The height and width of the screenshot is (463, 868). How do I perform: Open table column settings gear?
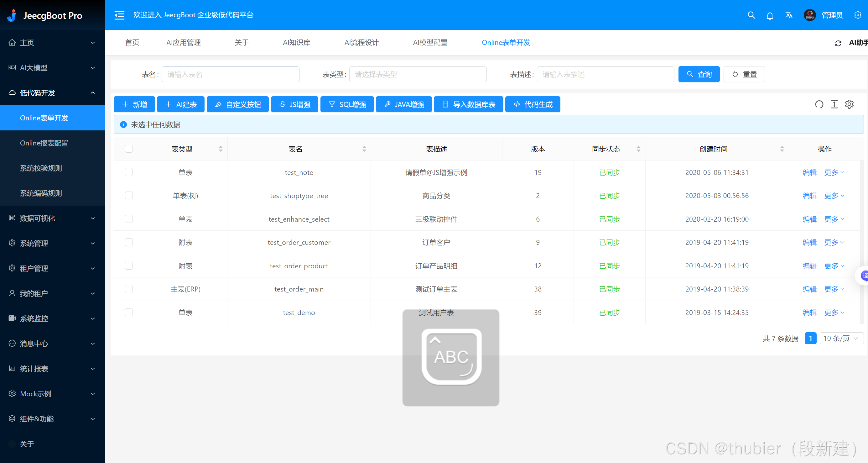(849, 104)
